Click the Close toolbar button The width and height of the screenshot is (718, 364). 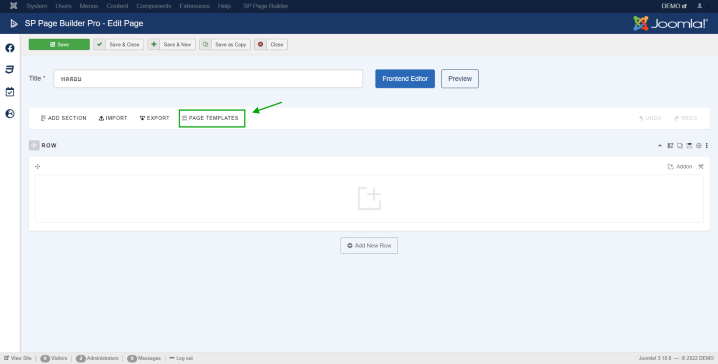[x=271, y=44]
